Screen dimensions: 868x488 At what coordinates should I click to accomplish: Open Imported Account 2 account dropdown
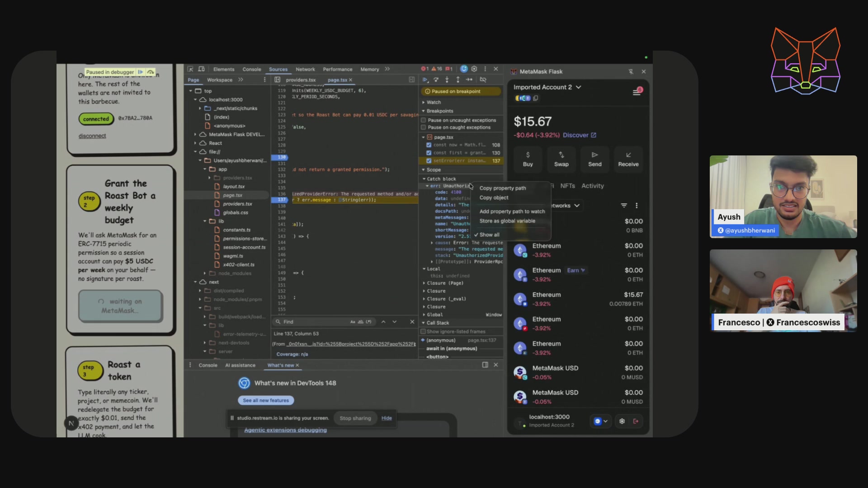(547, 87)
